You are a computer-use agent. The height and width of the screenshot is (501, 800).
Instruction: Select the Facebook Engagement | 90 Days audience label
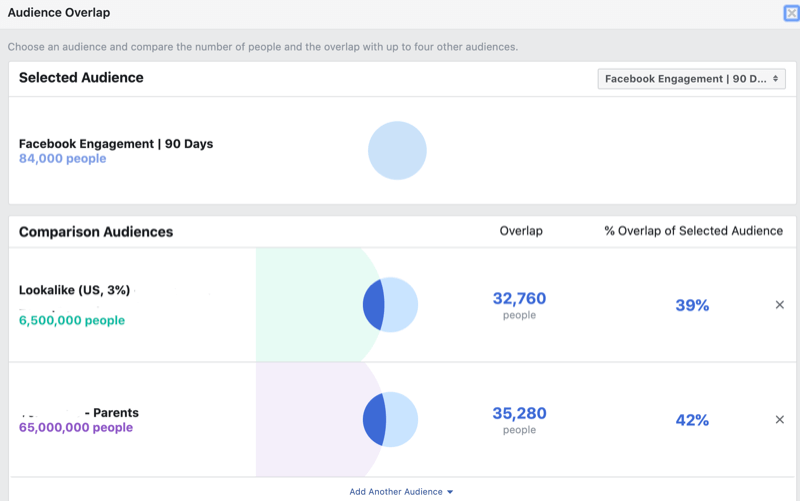[116, 144]
